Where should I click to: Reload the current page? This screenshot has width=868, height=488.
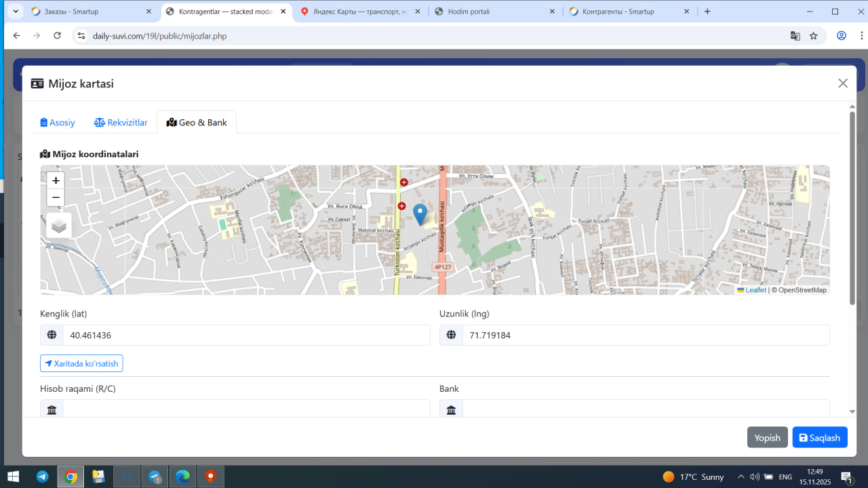[x=57, y=36]
